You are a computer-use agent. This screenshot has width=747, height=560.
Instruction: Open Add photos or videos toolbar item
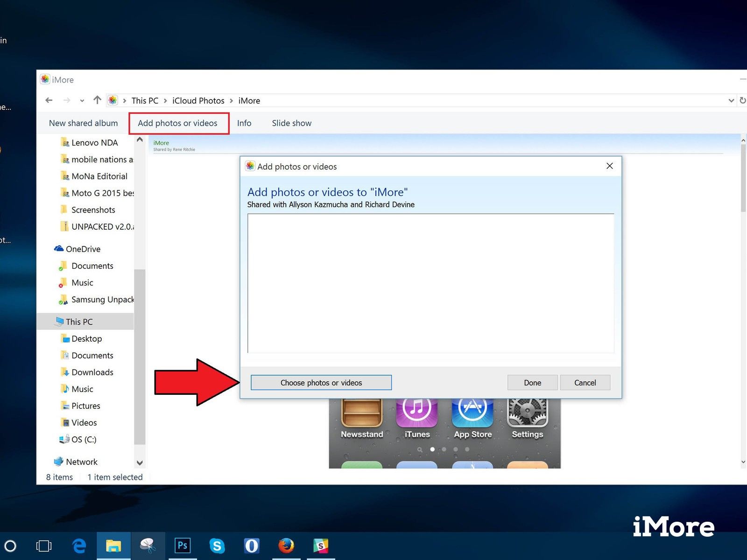click(x=178, y=123)
